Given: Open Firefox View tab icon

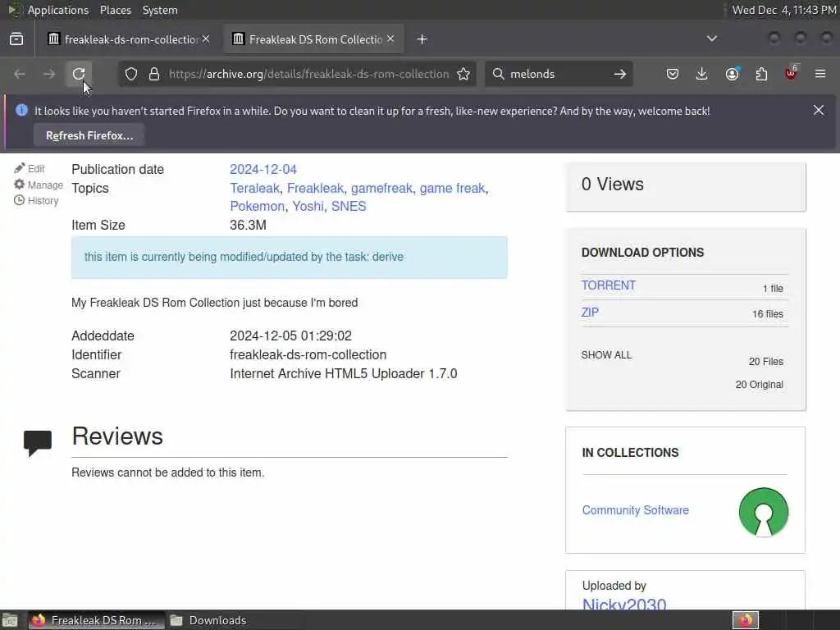Looking at the screenshot, I should pos(16,39).
